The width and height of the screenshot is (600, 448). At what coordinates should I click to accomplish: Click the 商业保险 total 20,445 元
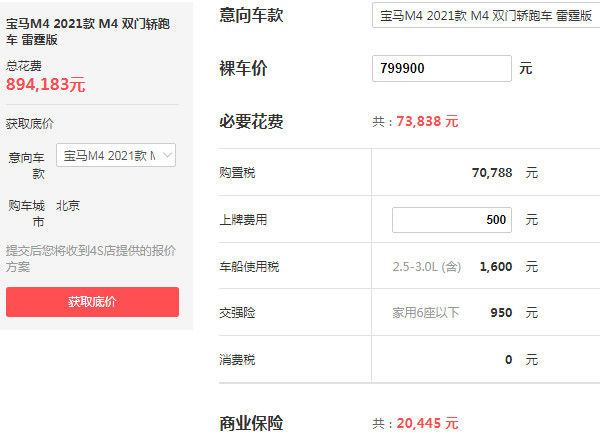click(x=427, y=423)
